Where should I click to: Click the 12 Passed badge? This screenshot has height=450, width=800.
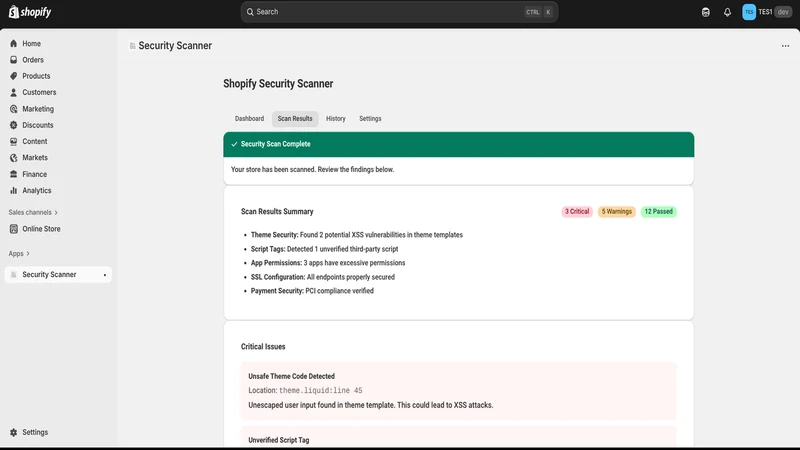tap(658, 211)
